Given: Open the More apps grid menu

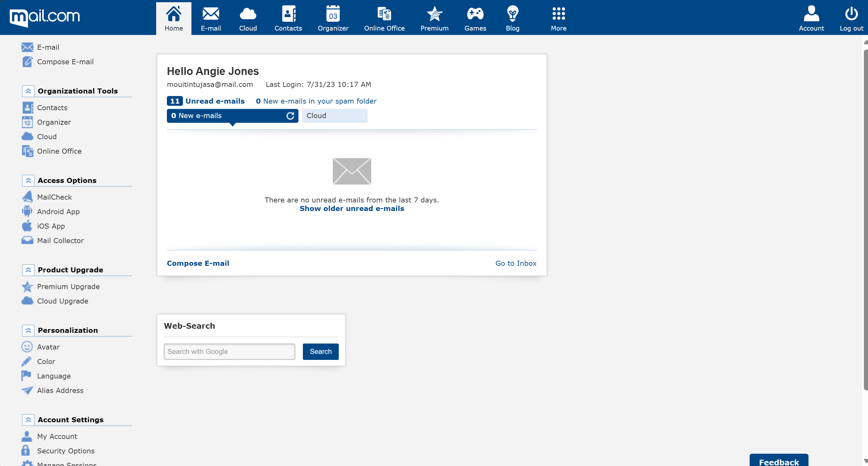Looking at the screenshot, I should pos(558,14).
